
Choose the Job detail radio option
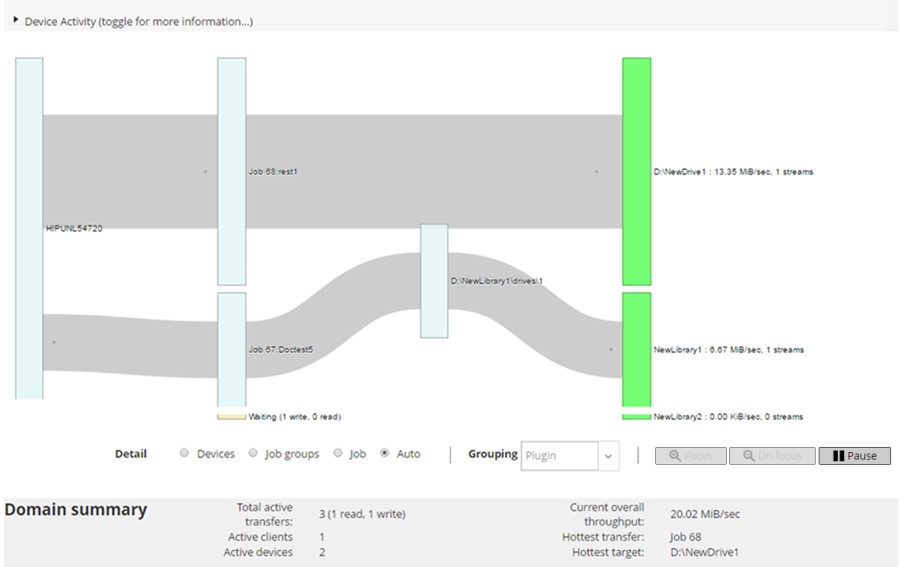click(337, 454)
